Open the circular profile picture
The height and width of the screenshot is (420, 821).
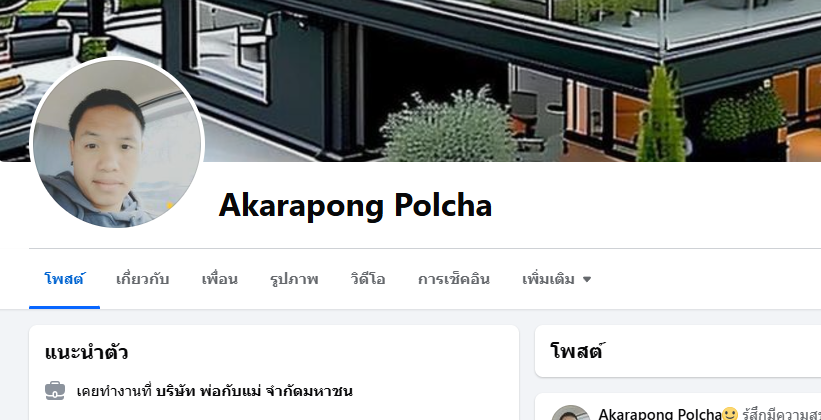point(117,142)
